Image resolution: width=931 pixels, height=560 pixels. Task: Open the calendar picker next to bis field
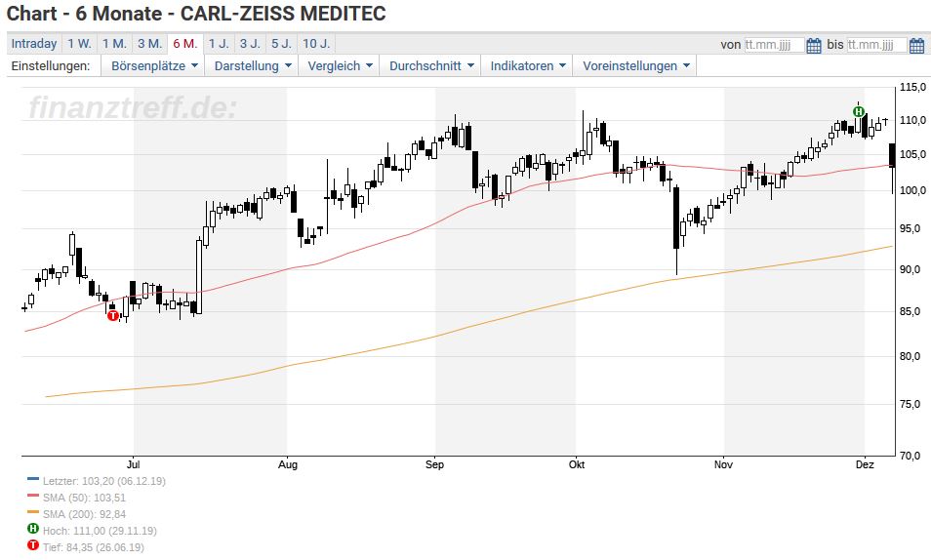coord(916,45)
